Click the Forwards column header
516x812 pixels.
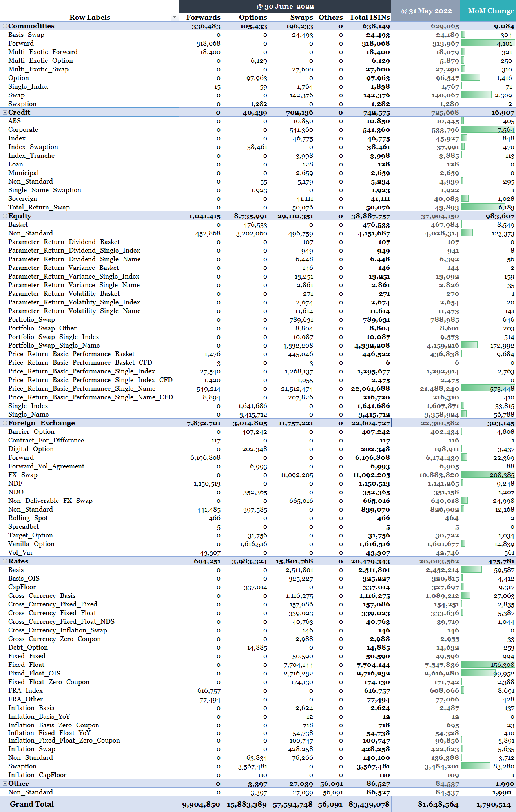pos(203,17)
